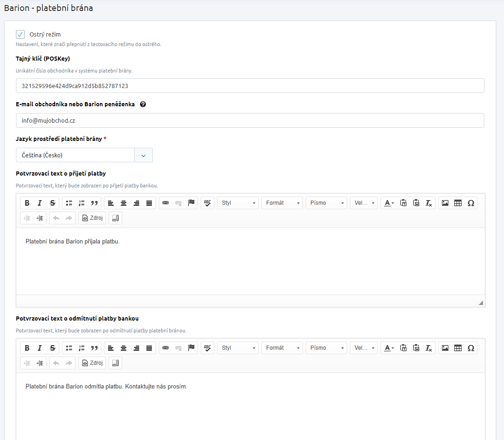Insert link in accepted payment editor

point(166,203)
